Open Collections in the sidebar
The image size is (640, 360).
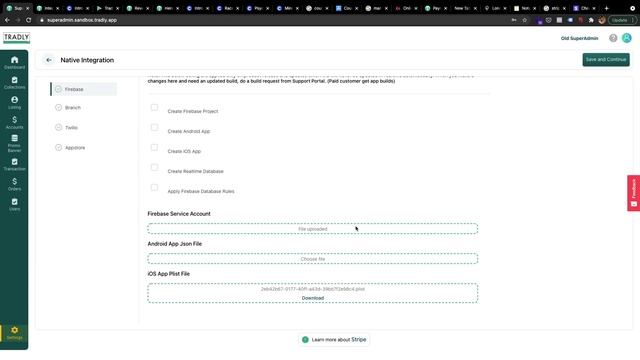14,82
